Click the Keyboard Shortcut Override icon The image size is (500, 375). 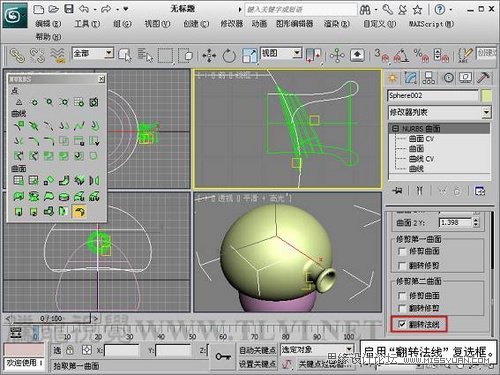357,55
